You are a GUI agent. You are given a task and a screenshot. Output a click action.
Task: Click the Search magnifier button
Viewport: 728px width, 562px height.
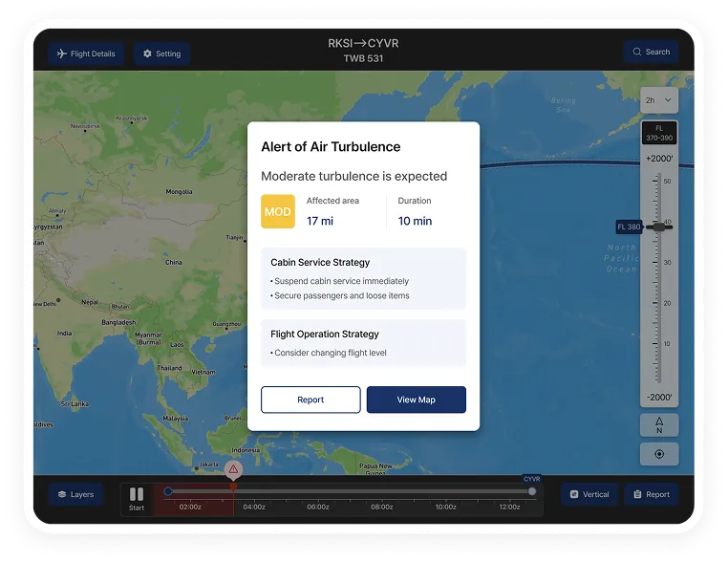pyautogui.click(x=651, y=52)
